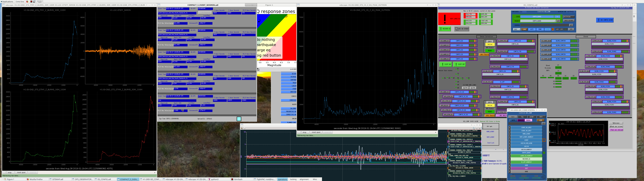
Task: Switch to OPS_OBSERVATOR window in taskbar
Action: [83, 179]
